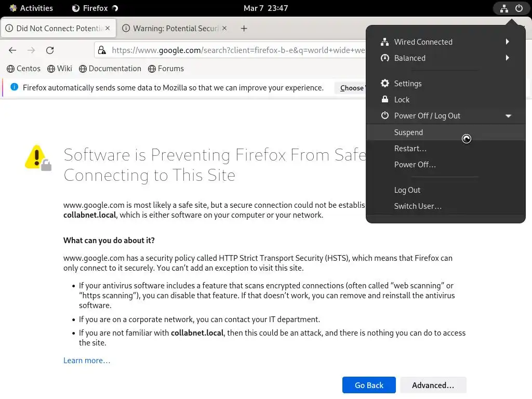Click the Firefox icon in top bar
Viewport: 532px width, 399px height.
pyautogui.click(x=76, y=8)
